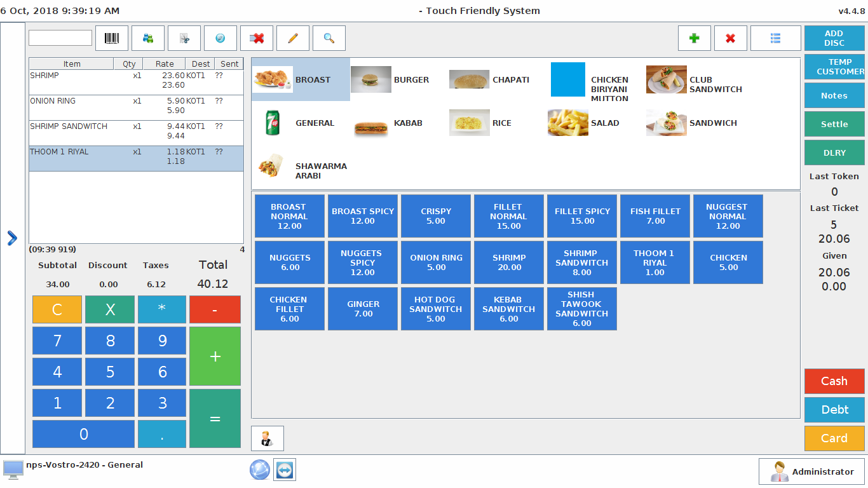Click the barcode text input field
The image size is (868, 488).
tap(60, 38)
